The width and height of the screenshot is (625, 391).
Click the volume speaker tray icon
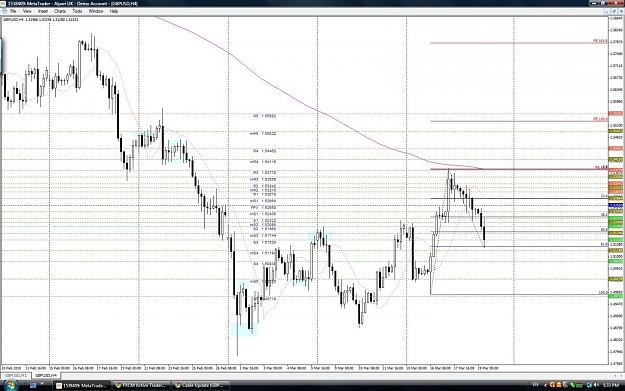[597, 385]
